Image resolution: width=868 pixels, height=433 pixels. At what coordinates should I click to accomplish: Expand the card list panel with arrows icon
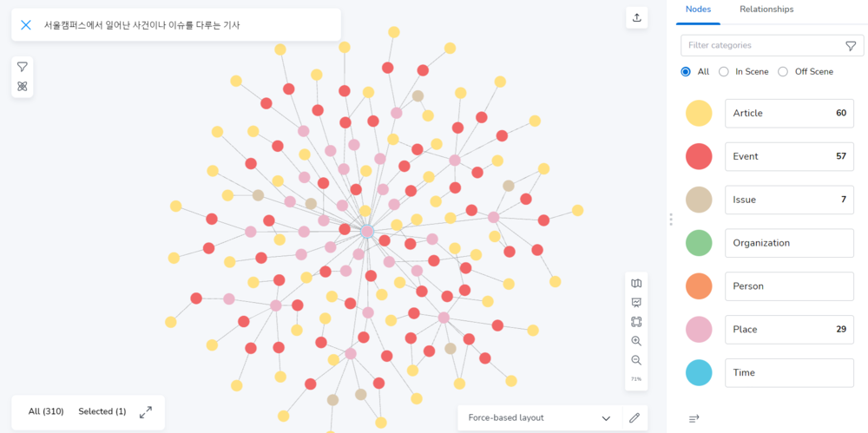coord(146,411)
